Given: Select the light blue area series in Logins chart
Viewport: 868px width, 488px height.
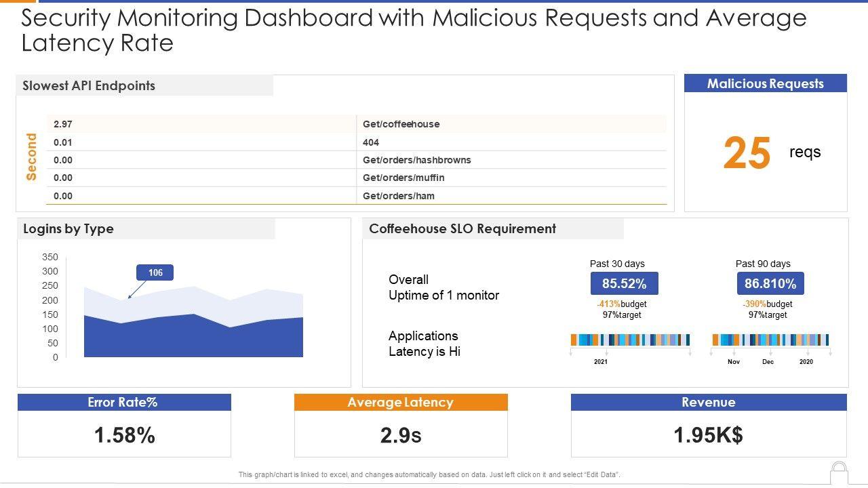Looking at the screenshot, I should click(193, 302).
